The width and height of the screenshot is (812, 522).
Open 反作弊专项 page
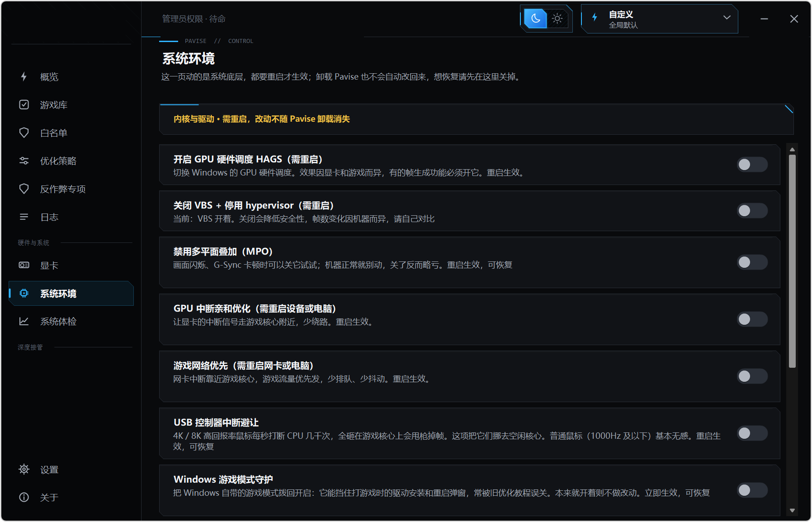[x=71, y=189]
